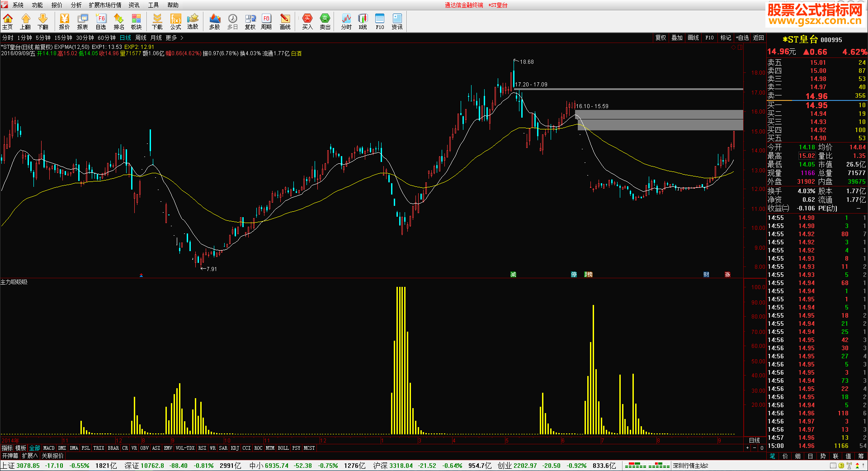Image resolution: width=868 pixels, height=471 pixels.
Task: Click the 下翻 page-down arrow icon
Action: pos(43,21)
